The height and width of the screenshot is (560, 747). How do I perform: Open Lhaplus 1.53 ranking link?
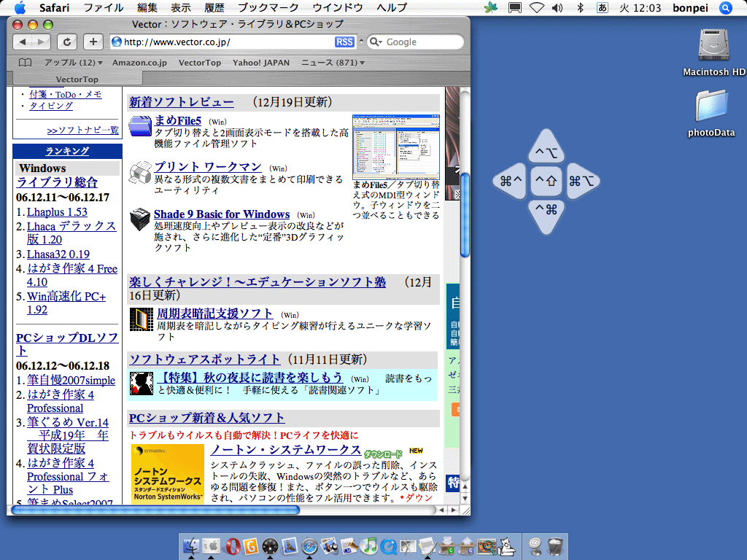pos(57,212)
